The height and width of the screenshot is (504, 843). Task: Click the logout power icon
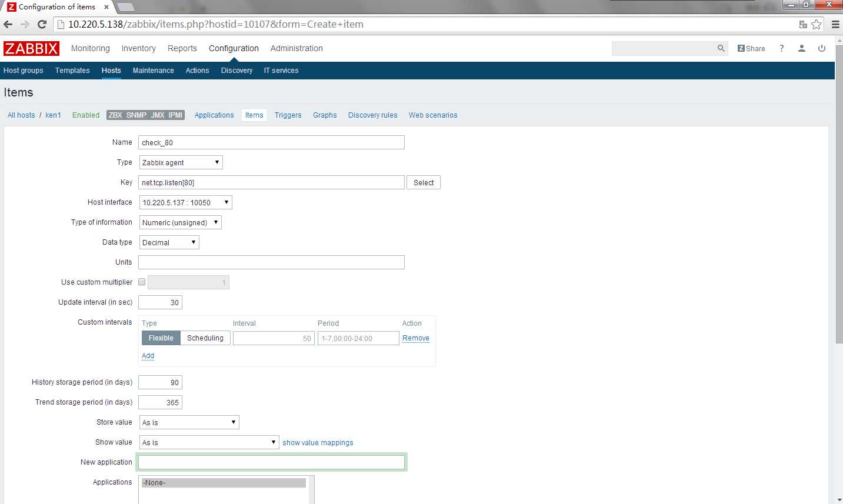(822, 48)
